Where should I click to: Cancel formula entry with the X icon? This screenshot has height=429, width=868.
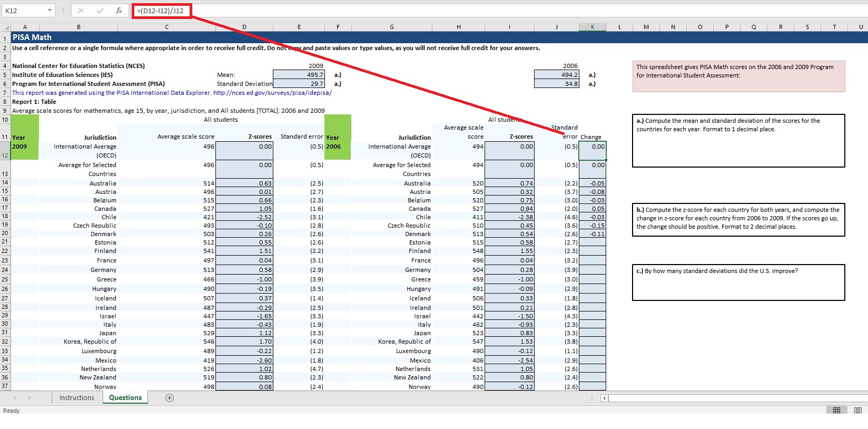(81, 11)
